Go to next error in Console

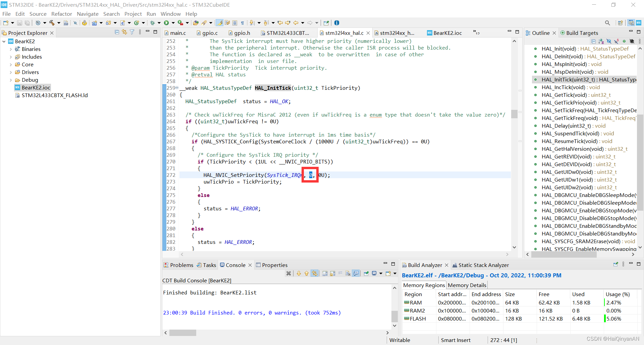coord(299,273)
